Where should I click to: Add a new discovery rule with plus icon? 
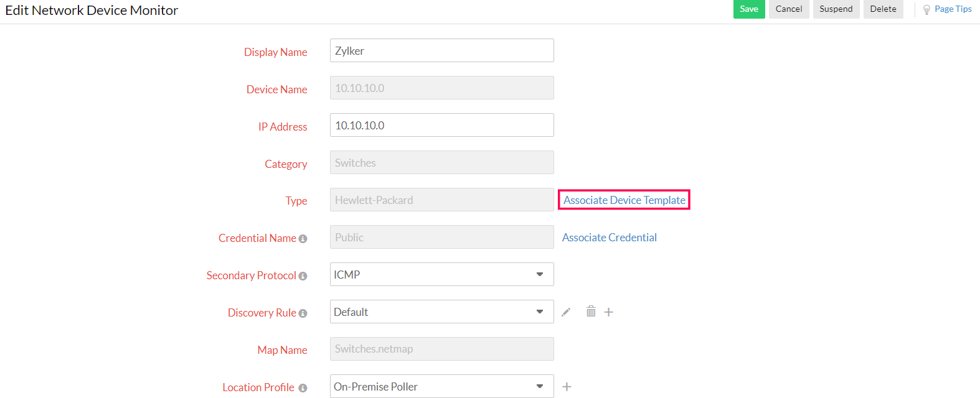click(608, 312)
